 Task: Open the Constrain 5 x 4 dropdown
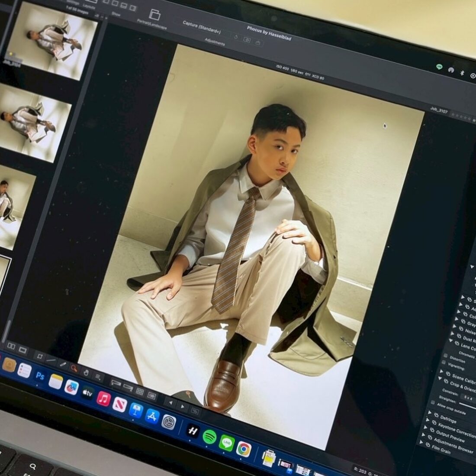coord(468,398)
